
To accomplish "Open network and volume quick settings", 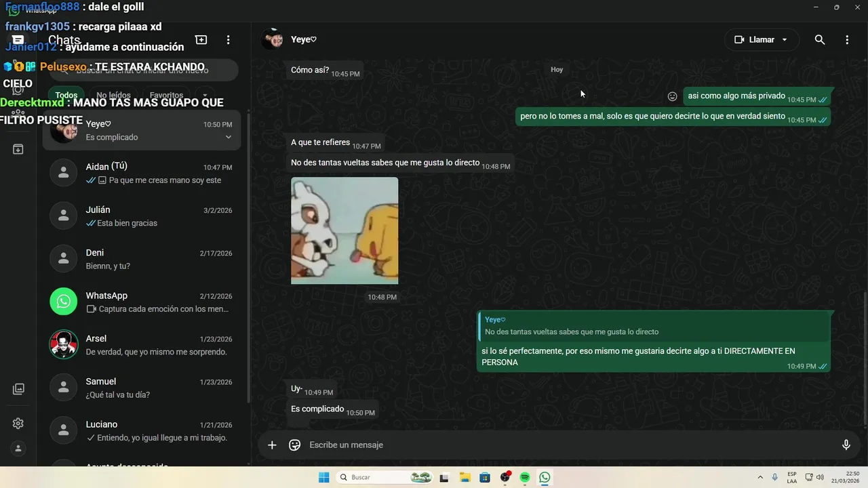I will 814,478.
